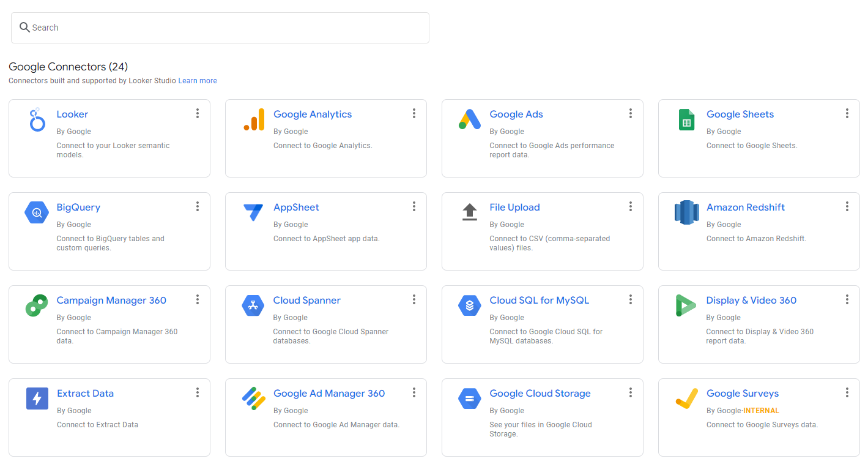
Task: Click the Google Analytics bar chart icon
Action: point(254,119)
